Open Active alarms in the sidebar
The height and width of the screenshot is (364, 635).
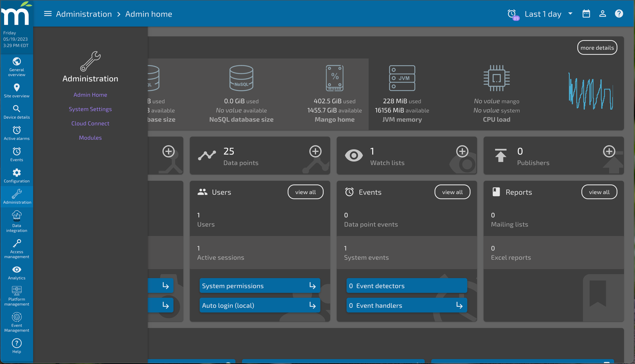coord(17,133)
